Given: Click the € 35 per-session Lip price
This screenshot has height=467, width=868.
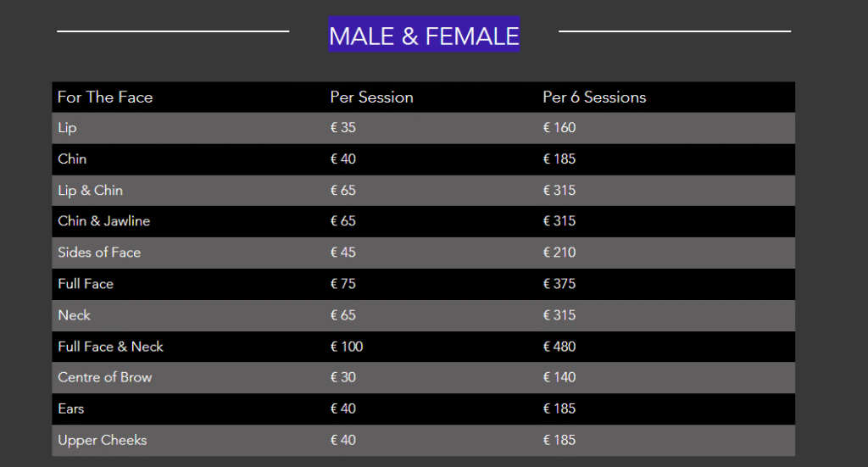Looking at the screenshot, I should 343,128.
